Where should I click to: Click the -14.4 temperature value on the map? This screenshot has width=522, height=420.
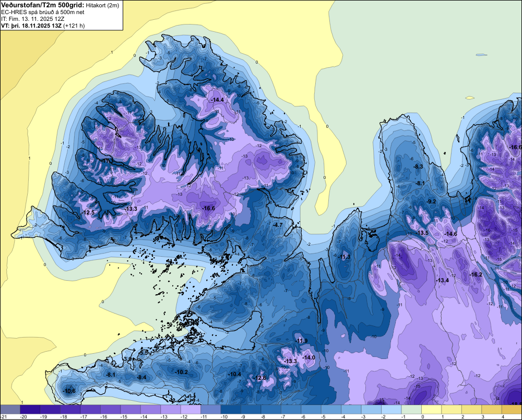[x=217, y=100]
